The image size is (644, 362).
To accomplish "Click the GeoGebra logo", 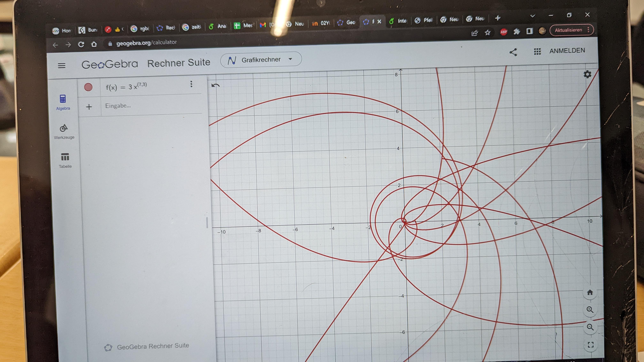I will pos(110,64).
